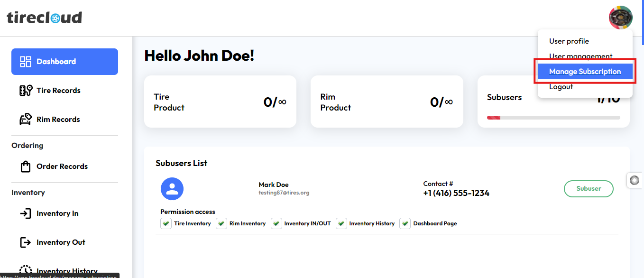644x278 pixels.
Task: Select Logout from the account menu
Action: pos(561,87)
